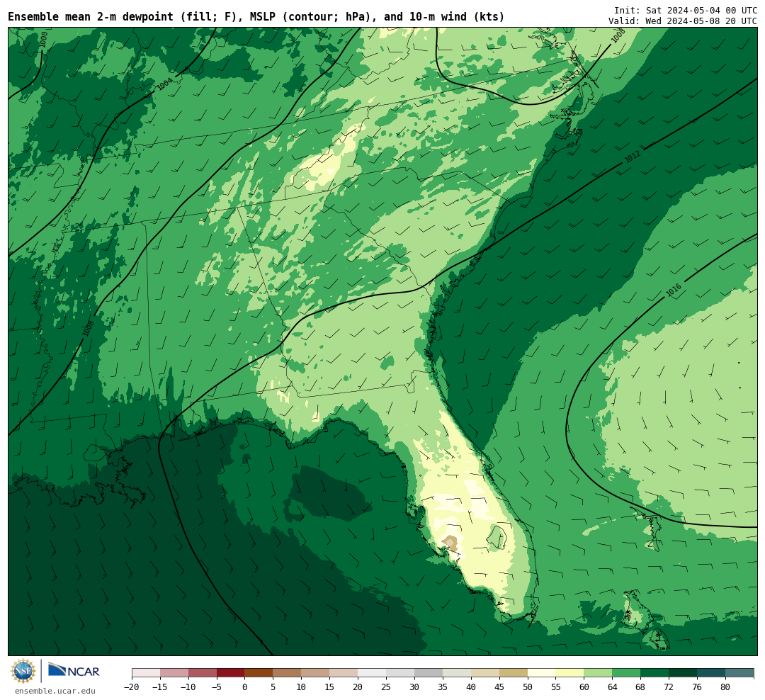This screenshot has width=765, height=700.
Task: Click the colorbar tick label 55
Action: (x=556, y=687)
